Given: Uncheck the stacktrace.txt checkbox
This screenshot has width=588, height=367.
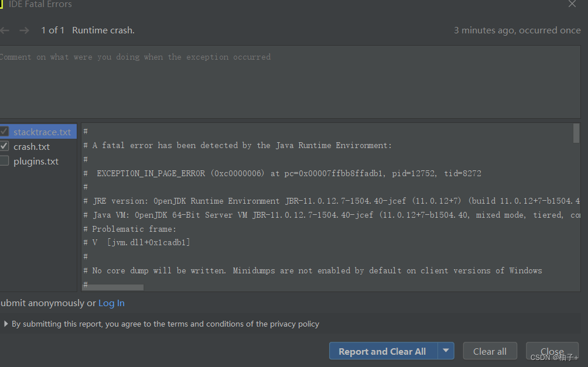Looking at the screenshot, I should (4, 132).
